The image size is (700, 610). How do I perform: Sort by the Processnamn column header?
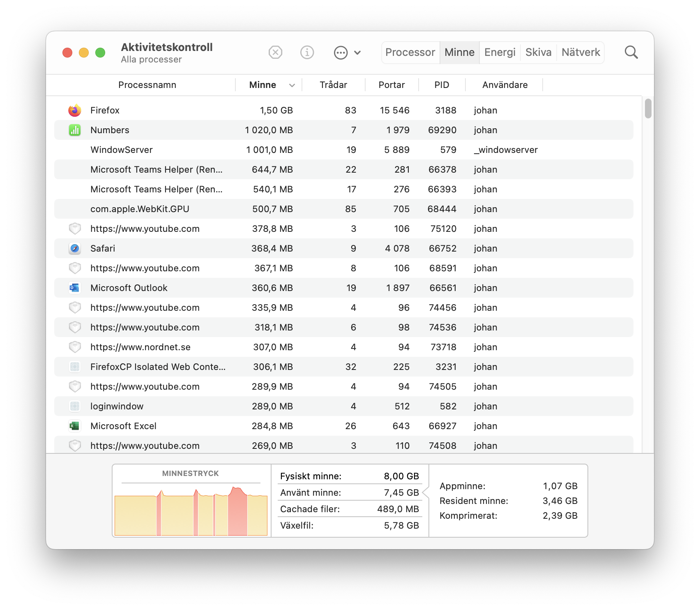click(x=147, y=85)
